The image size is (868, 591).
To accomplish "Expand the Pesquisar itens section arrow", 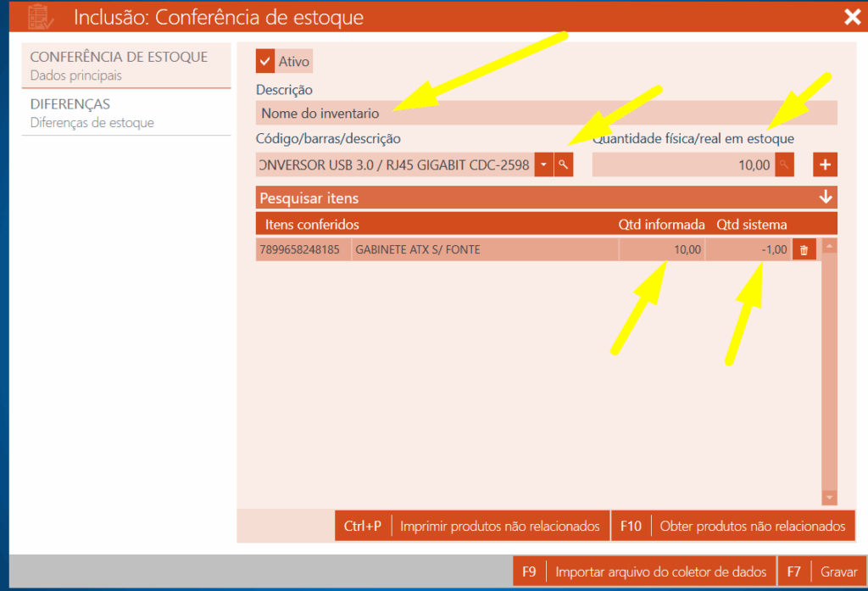I will (826, 198).
